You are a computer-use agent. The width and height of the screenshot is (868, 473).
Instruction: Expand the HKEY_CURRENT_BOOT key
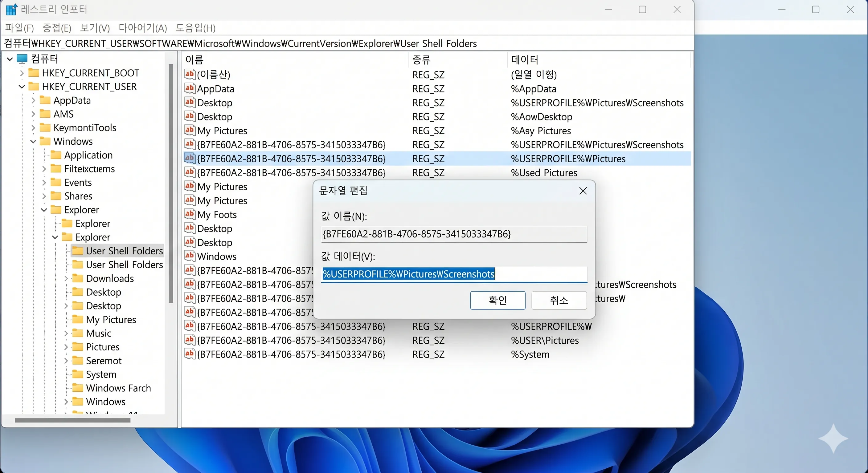point(22,73)
